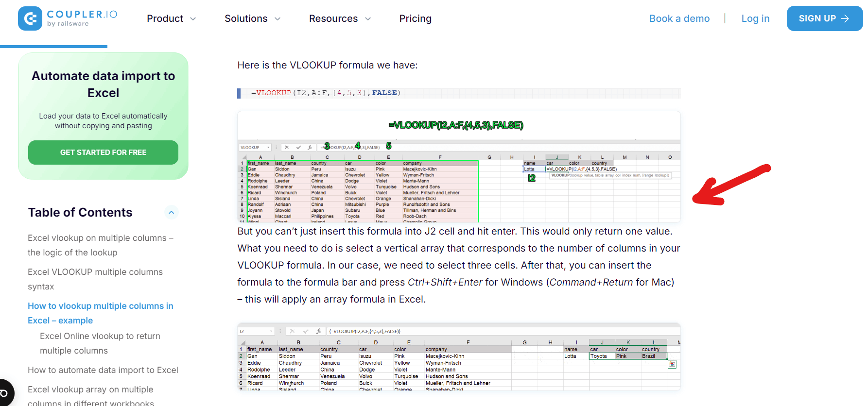868x406 pixels.
Task: Click 'Here is the VLOOKUP formula we have:' text
Action: click(328, 65)
